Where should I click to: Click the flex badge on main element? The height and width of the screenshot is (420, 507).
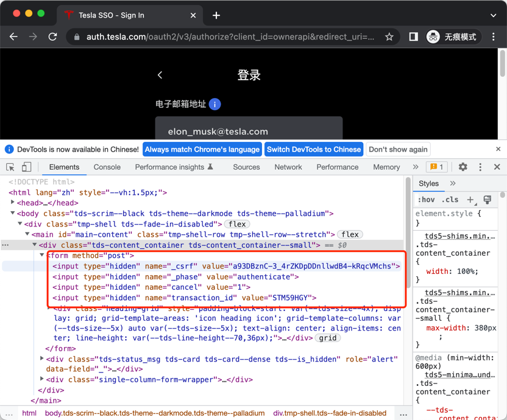point(350,234)
